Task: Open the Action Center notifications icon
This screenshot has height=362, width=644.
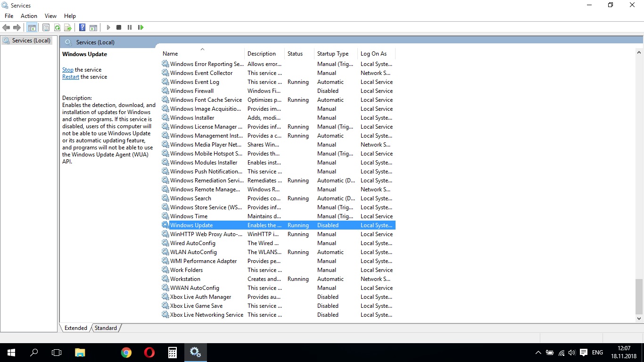Action: pos(584,353)
